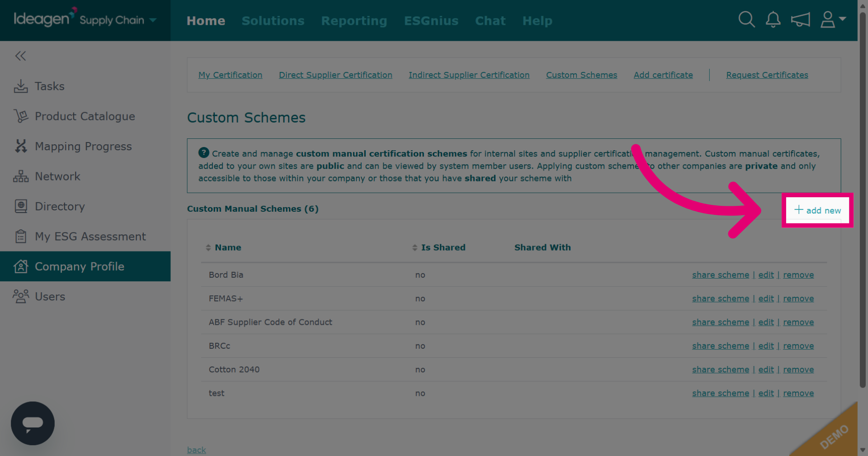Click the page vertical scrollbar
The height and width of the screenshot is (456, 868).
(863, 199)
